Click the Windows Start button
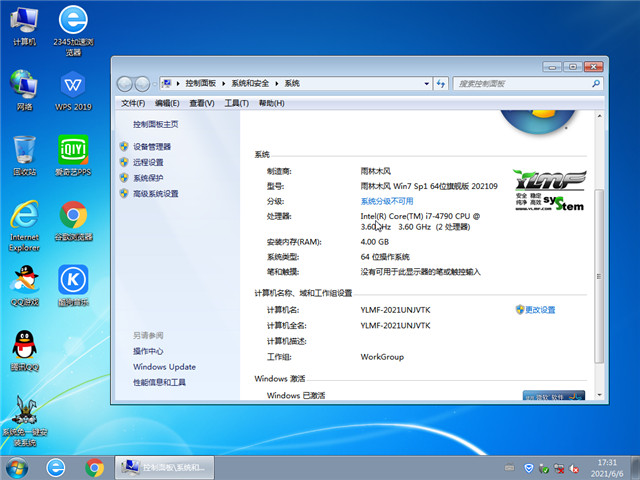Image resolution: width=640 pixels, height=480 pixels. (x=17, y=467)
